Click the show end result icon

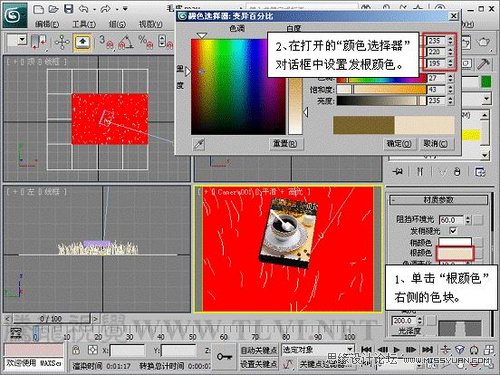[420, 172]
